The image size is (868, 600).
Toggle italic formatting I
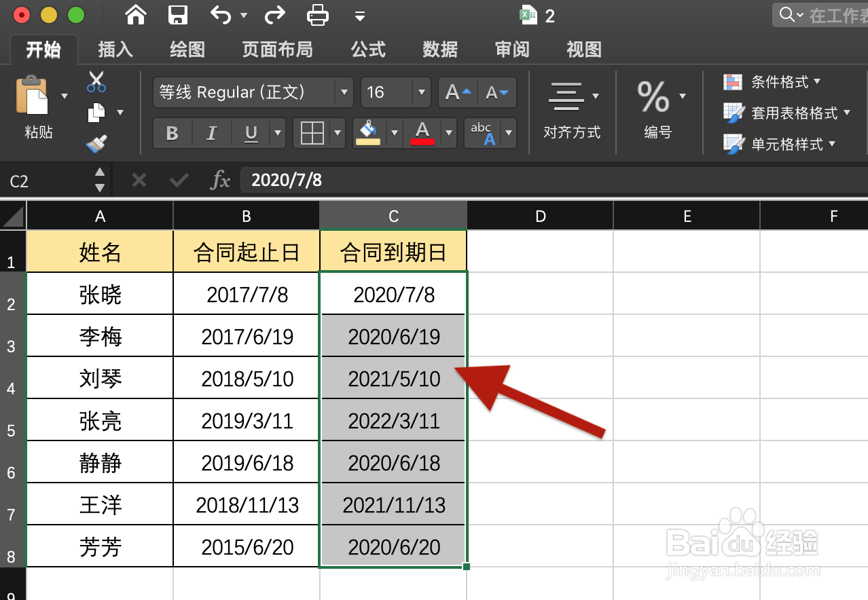click(211, 133)
